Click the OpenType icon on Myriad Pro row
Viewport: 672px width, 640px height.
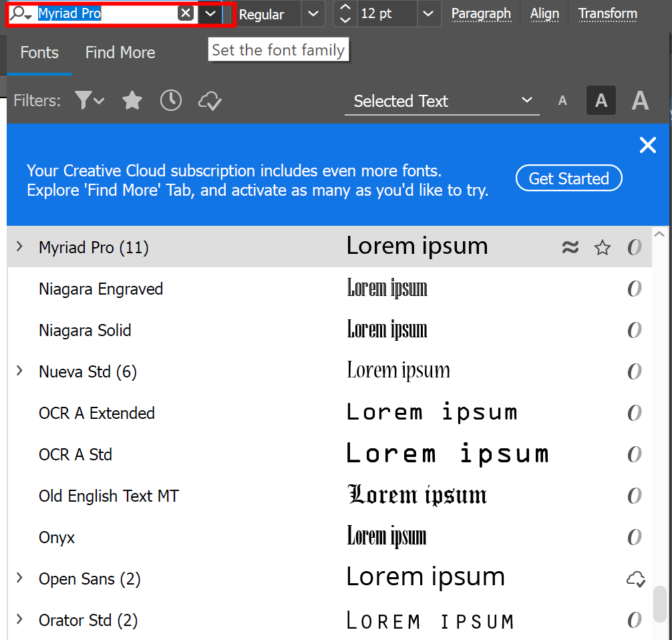tap(635, 247)
